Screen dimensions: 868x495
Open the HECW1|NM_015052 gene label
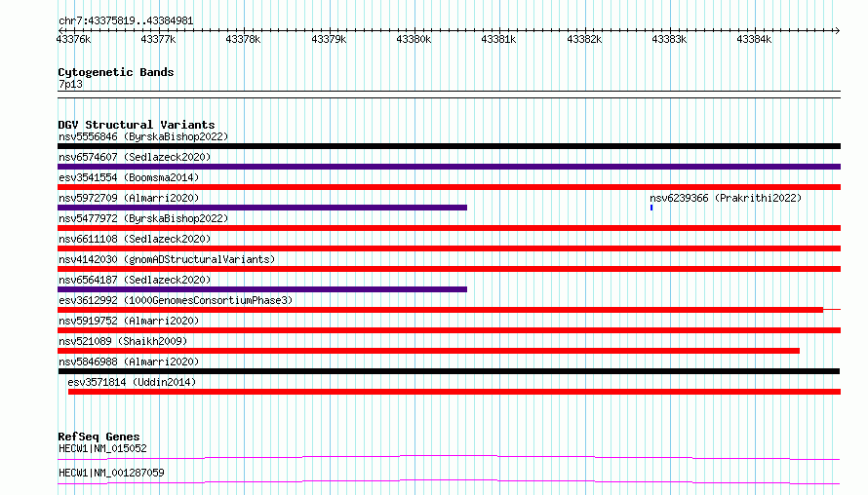[x=102, y=448]
